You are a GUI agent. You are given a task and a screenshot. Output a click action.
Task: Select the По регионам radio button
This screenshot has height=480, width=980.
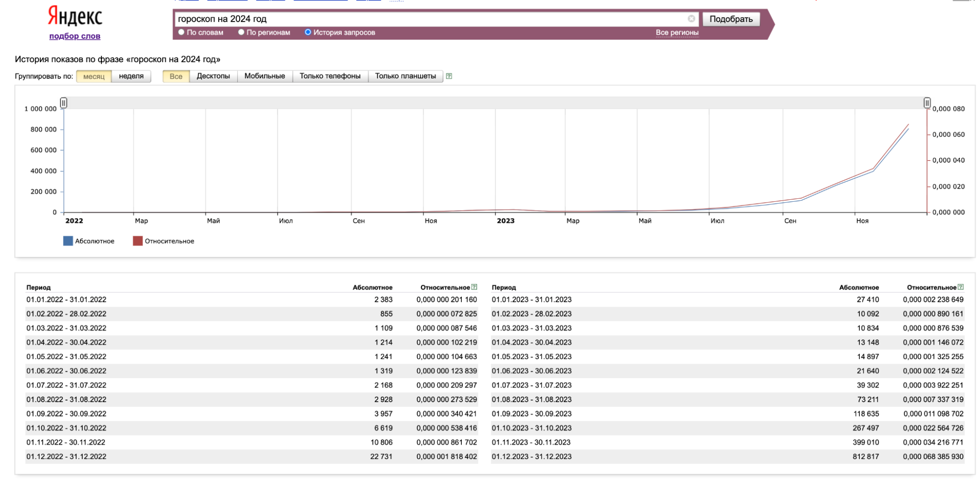tap(241, 32)
